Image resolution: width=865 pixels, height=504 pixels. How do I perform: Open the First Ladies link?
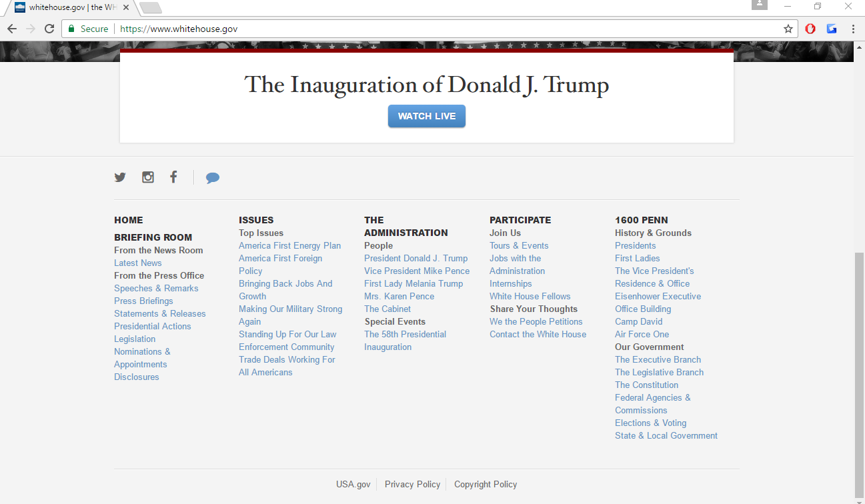click(x=638, y=258)
